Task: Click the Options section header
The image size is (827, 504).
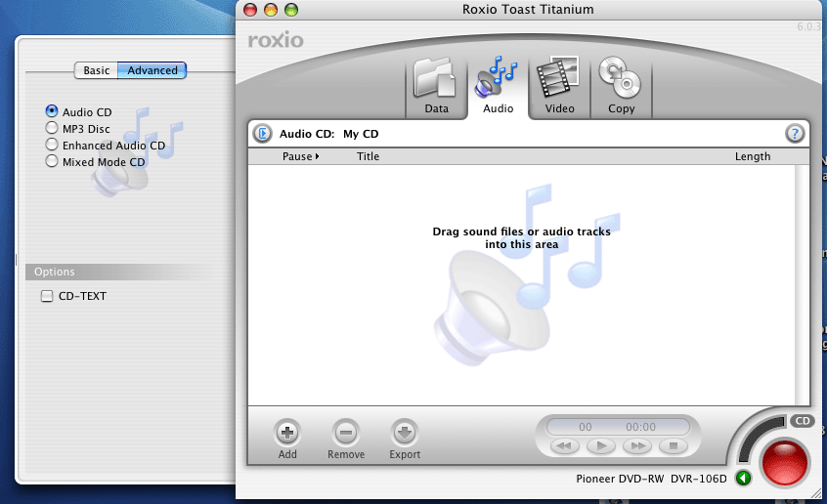Action: coord(130,273)
